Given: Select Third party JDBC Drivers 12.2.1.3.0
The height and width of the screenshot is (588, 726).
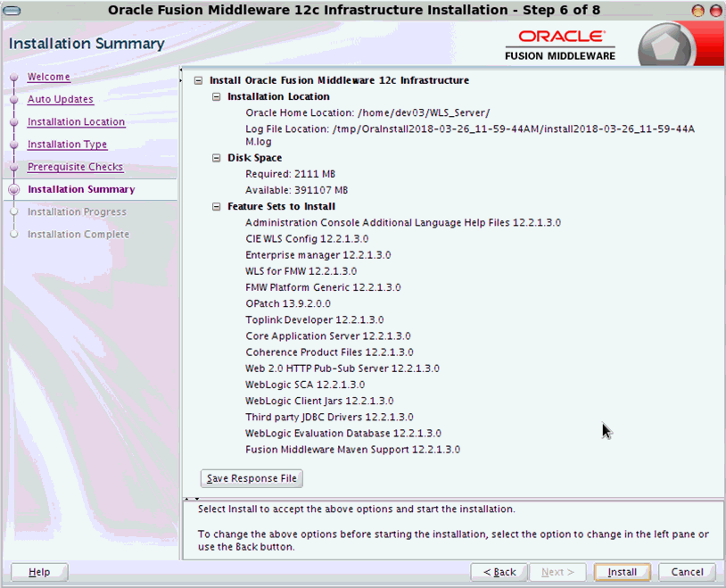Looking at the screenshot, I should (329, 418).
